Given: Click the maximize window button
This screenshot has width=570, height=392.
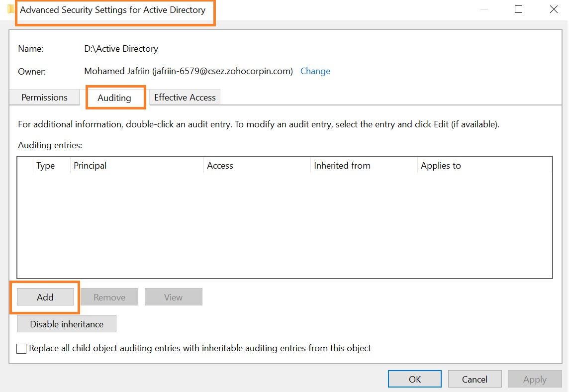Looking at the screenshot, I should pos(518,9).
